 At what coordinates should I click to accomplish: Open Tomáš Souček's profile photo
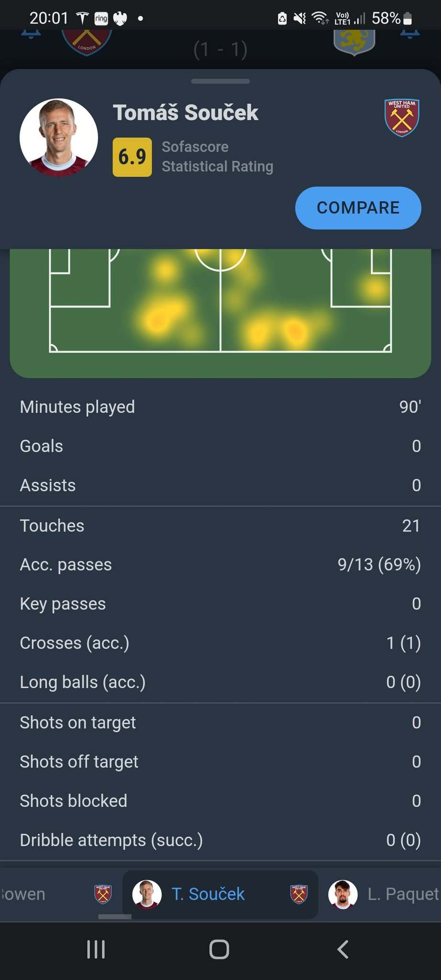click(59, 138)
